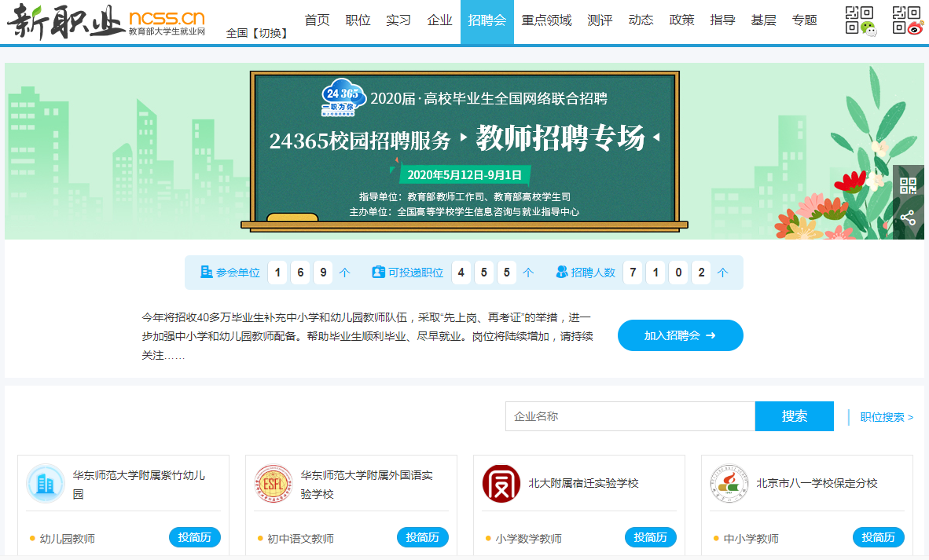Screen dimensions: 929x560
Task: Click the 华东师范大学附属外国语实验学校 ESFL logo
Action: (274, 484)
